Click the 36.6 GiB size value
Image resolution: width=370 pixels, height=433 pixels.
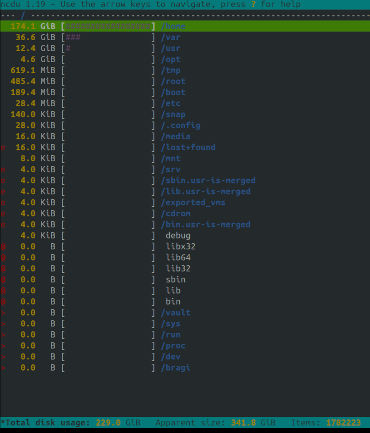(x=35, y=37)
